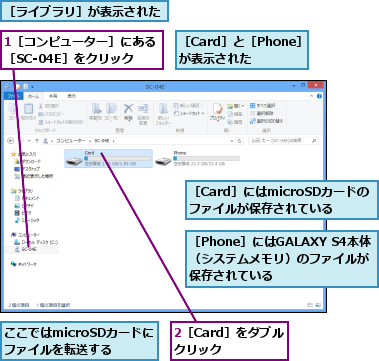Click the 新しいフォルダー icon
Image resolution: width=379 pixels, height=361 pixels.
tap(163, 114)
